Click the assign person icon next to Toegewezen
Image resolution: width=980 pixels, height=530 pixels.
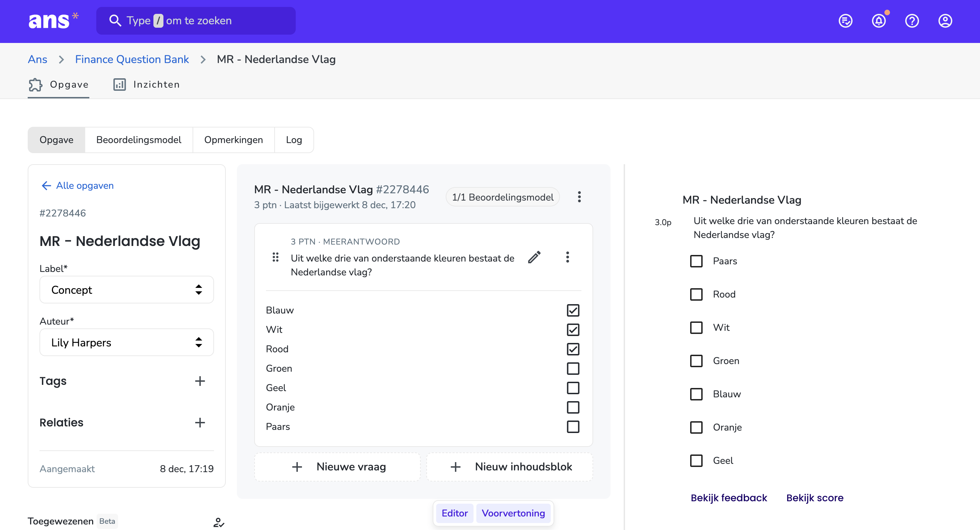click(x=219, y=522)
